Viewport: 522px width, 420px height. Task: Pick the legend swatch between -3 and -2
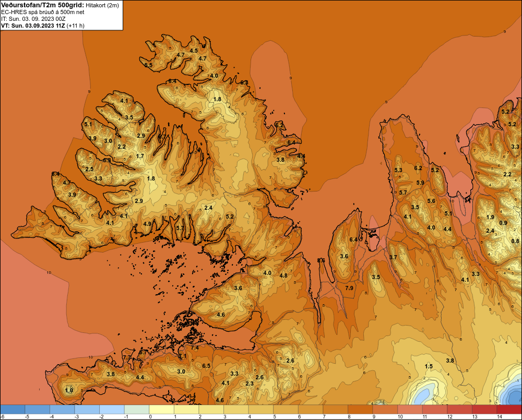(87, 409)
